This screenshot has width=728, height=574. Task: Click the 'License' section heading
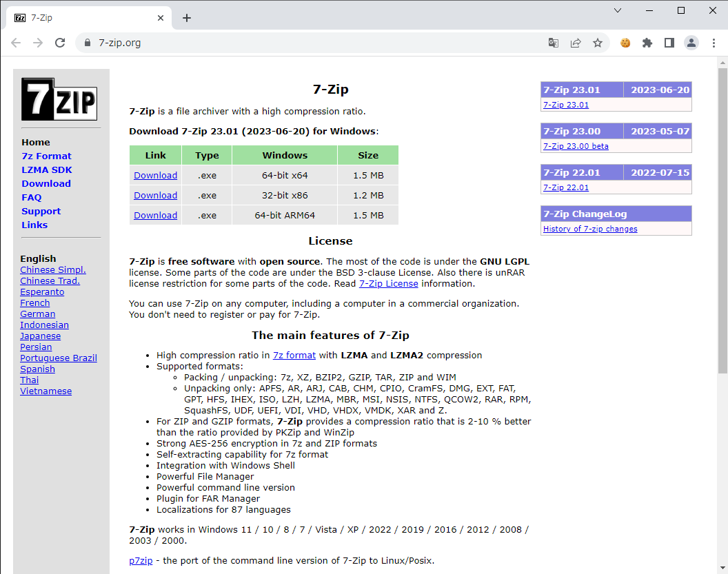point(331,240)
